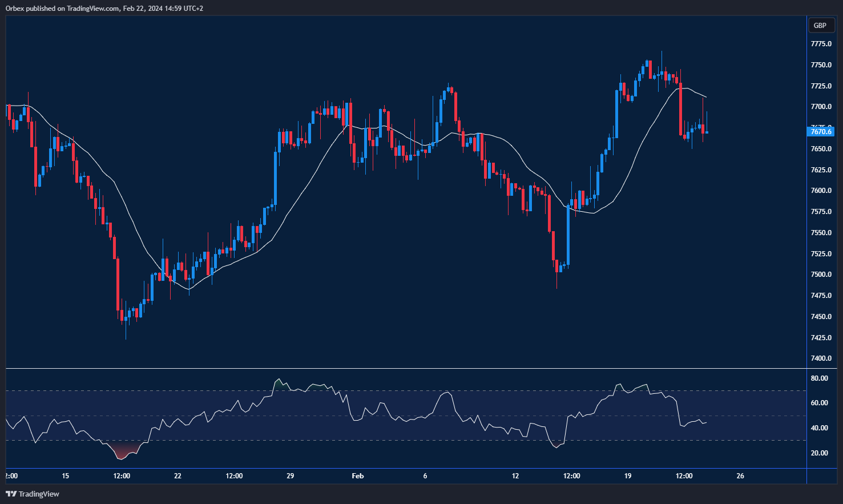Click the 7500.0 price scale label

(821, 275)
